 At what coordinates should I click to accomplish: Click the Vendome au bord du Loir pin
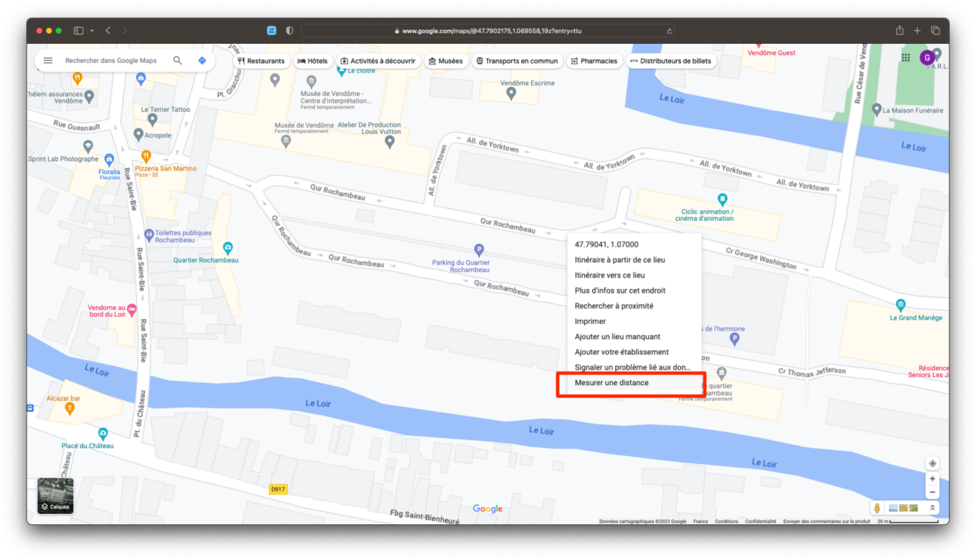tap(131, 309)
